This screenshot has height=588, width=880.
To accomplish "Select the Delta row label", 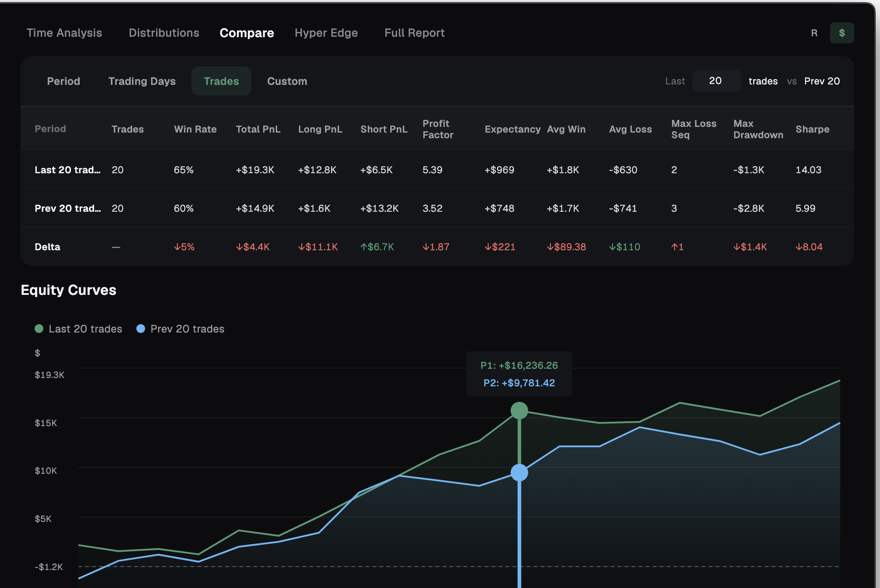I will coord(47,247).
